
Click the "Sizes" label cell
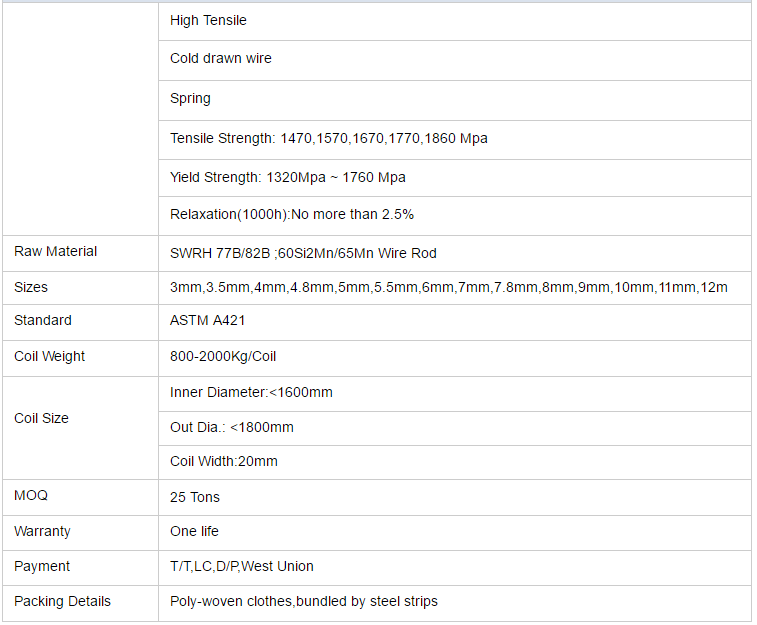[31, 288]
